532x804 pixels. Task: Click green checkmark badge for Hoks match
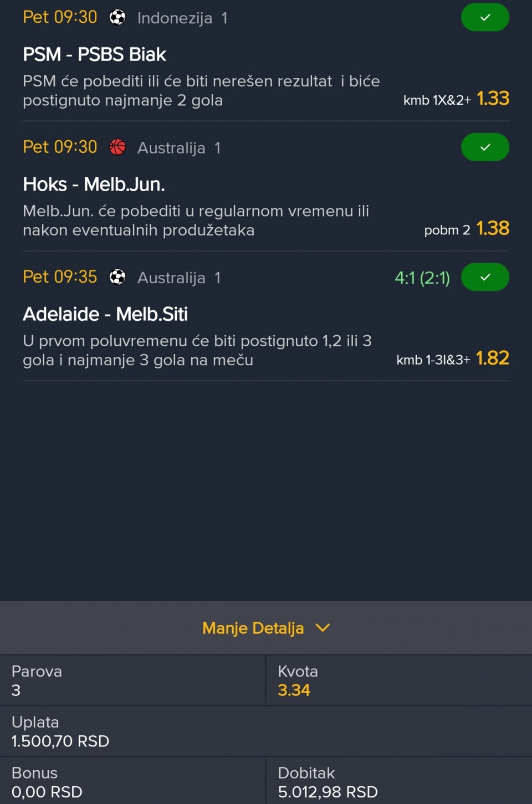(485, 147)
